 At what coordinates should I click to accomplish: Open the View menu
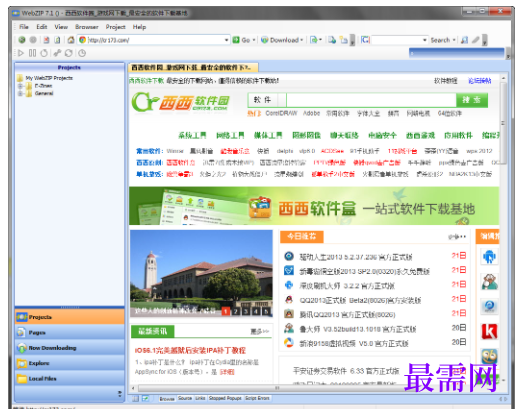(x=61, y=27)
